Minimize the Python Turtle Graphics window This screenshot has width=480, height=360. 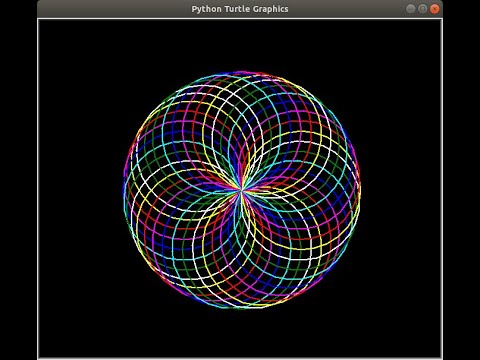[x=411, y=9]
